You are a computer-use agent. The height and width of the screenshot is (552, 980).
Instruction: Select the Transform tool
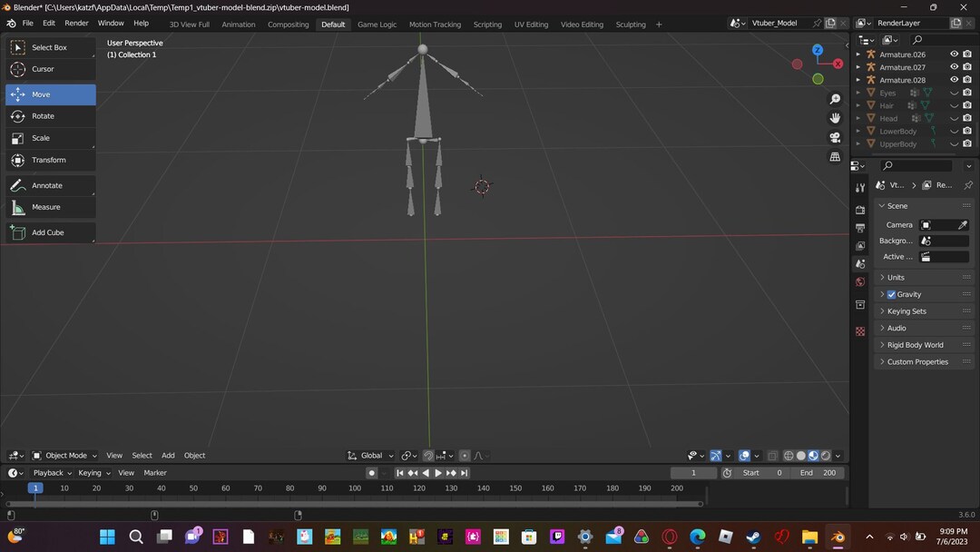coord(51,160)
